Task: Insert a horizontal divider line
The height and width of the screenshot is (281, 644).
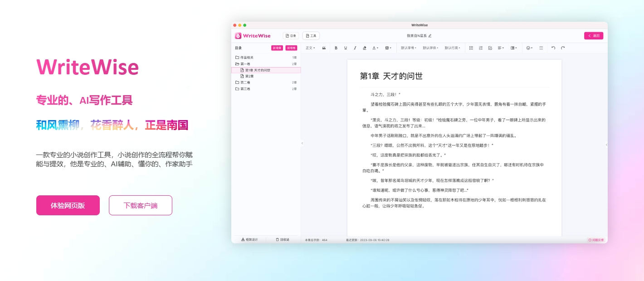Action: pyautogui.click(x=541, y=48)
